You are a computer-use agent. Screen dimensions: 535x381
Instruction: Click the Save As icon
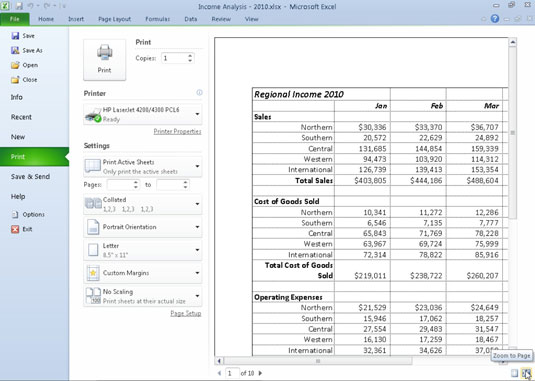coord(15,50)
